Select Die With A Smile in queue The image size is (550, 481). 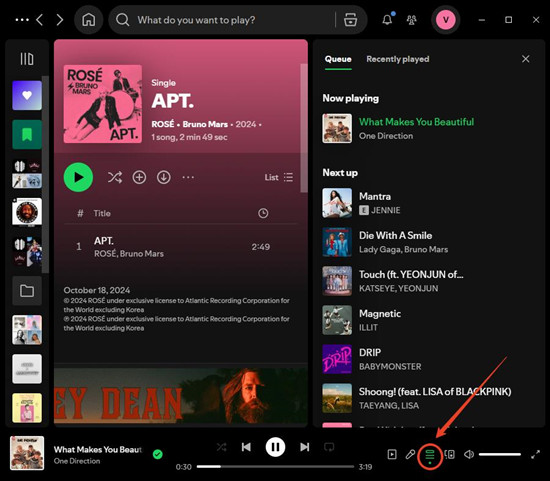click(x=428, y=242)
